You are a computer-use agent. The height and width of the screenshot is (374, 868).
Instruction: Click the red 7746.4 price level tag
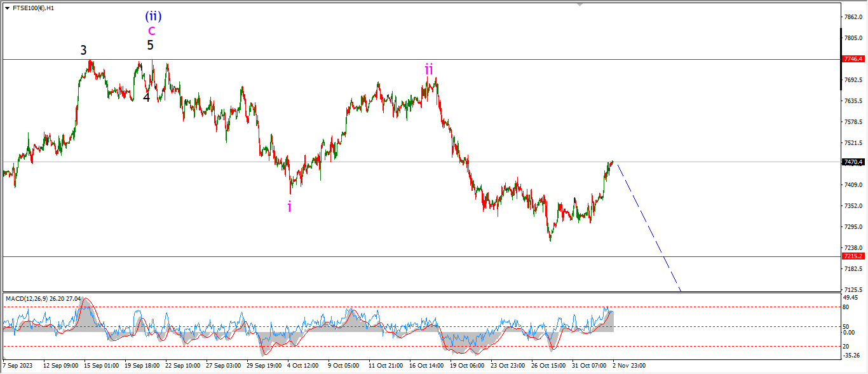click(x=853, y=59)
